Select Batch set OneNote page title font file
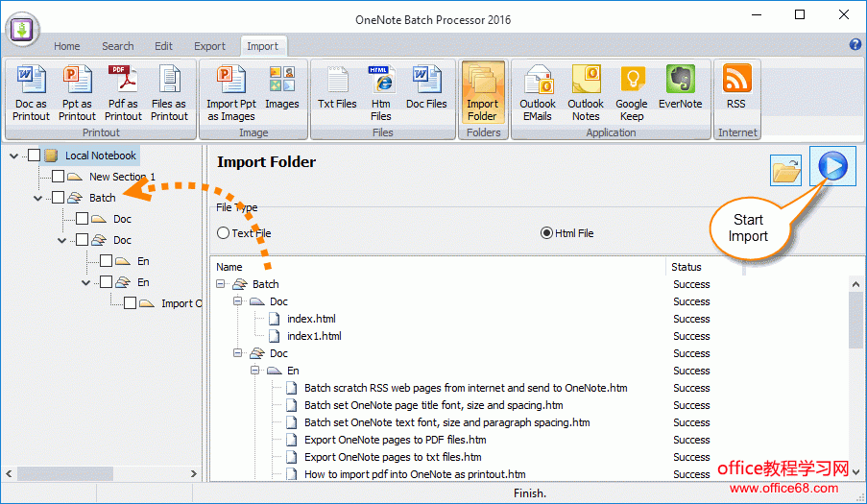This screenshot has height=504, width=867. point(434,405)
